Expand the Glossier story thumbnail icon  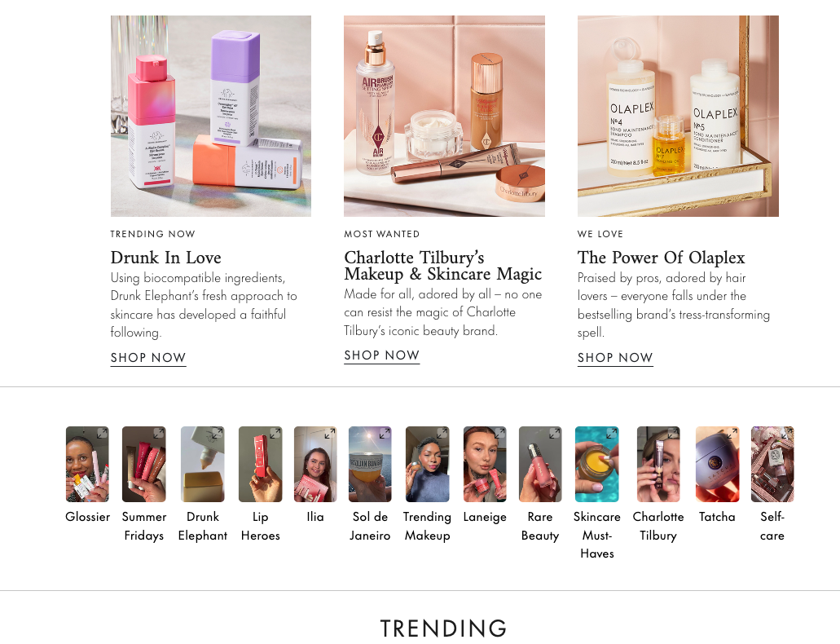[x=102, y=434]
